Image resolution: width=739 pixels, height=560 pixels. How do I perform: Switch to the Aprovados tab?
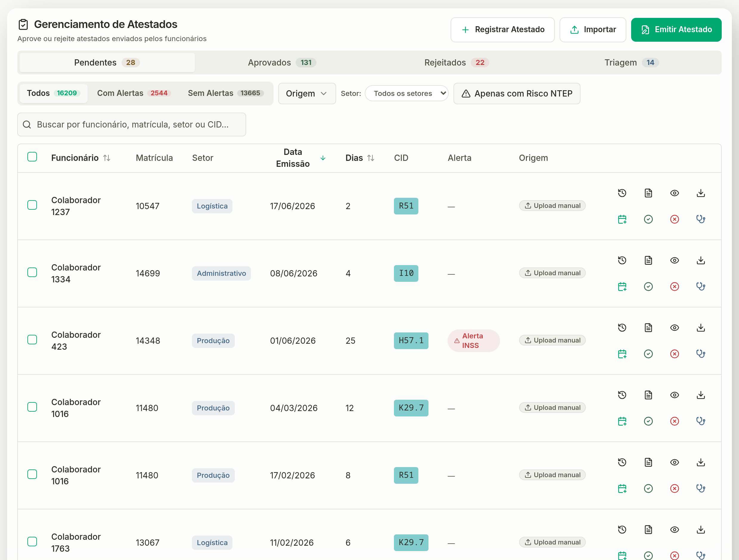click(x=282, y=63)
